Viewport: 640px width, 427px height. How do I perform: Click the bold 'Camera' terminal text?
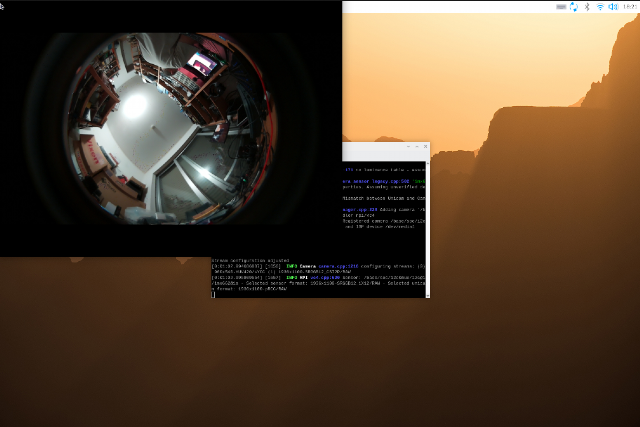(x=308, y=266)
